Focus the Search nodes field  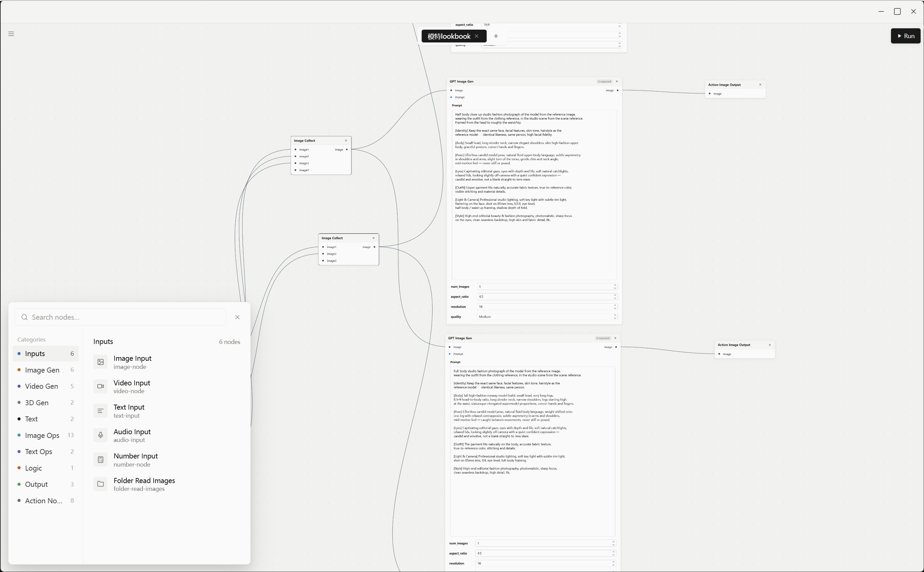tap(120, 317)
